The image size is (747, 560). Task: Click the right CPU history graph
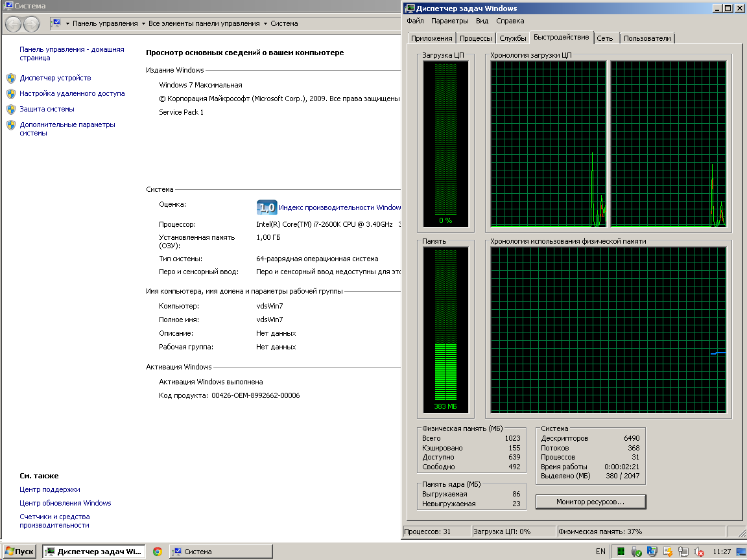(x=669, y=144)
